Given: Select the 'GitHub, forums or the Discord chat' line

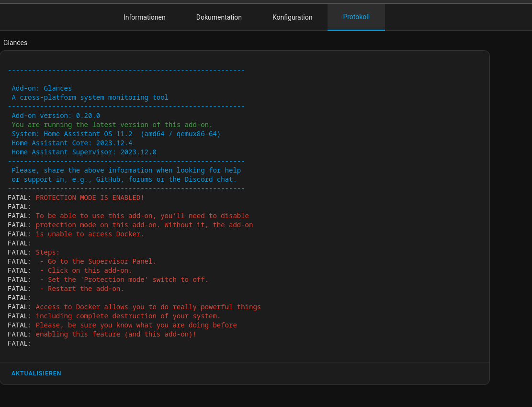Looking at the screenshot, I should [x=124, y=180].
